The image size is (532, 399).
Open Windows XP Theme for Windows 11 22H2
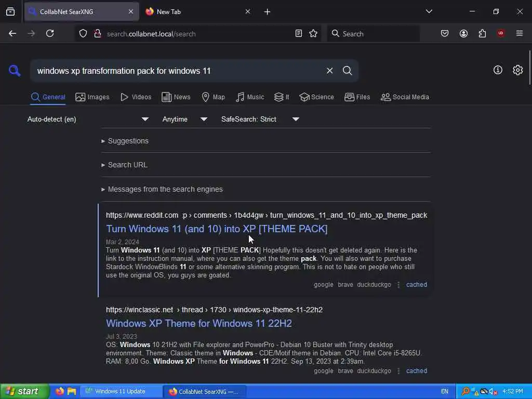[x=199, y=323]
